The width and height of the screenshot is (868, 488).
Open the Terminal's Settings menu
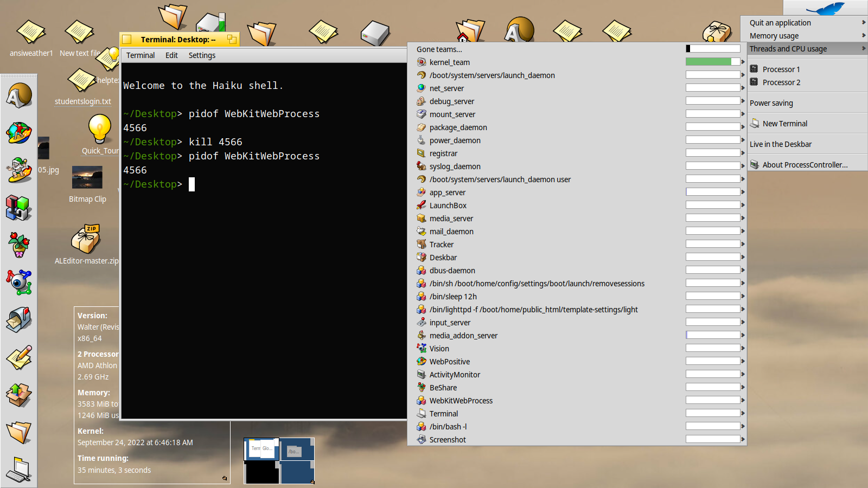pyautogui.click(x=201, y=55)
